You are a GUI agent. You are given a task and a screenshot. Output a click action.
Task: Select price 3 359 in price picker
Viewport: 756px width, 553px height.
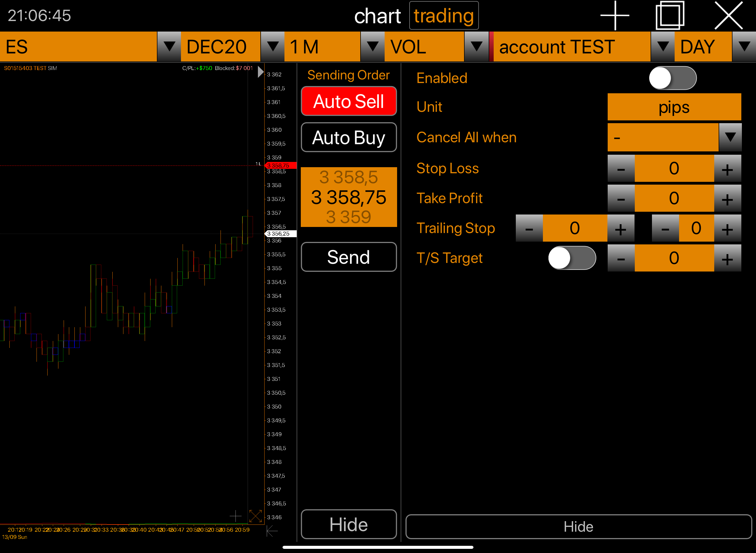point(348,217)
